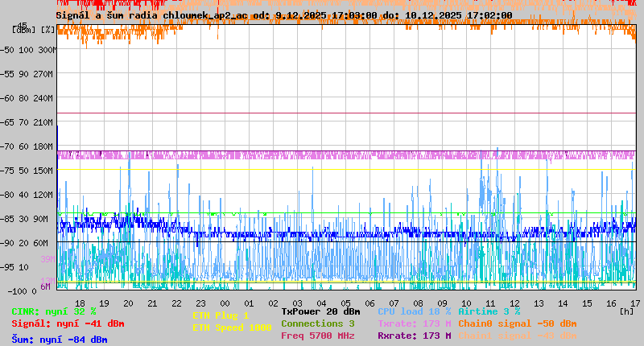Select the '01' hour label on the x-axis
This screenshot has height=346, width=644.
(249, 303)
